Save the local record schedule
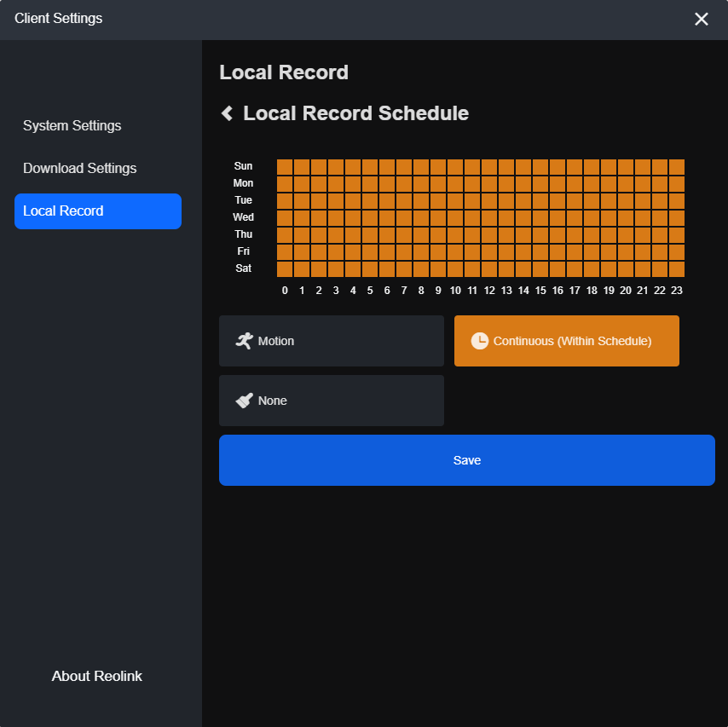 point(466,460)
